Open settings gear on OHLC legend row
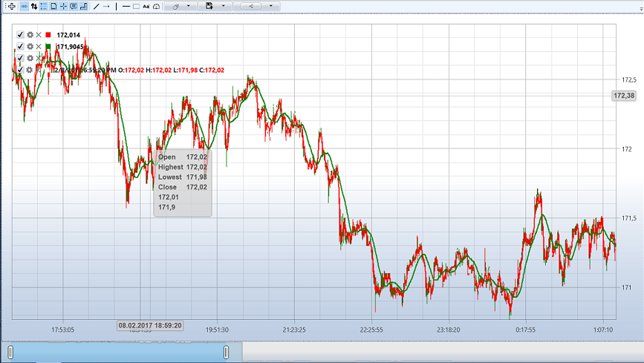 pos(30,70)
